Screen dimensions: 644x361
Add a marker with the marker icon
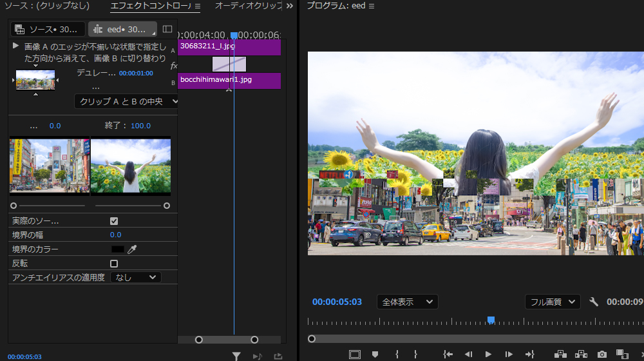375,355
